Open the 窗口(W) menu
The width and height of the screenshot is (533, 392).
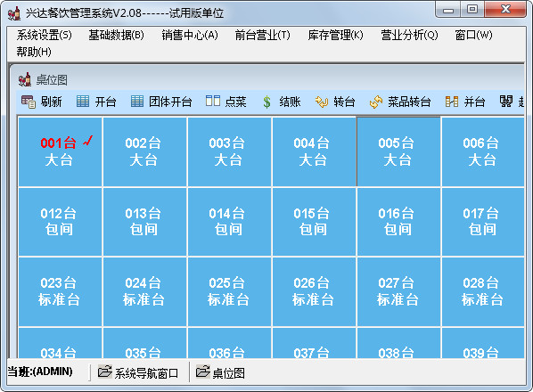[x=473, y=35]
